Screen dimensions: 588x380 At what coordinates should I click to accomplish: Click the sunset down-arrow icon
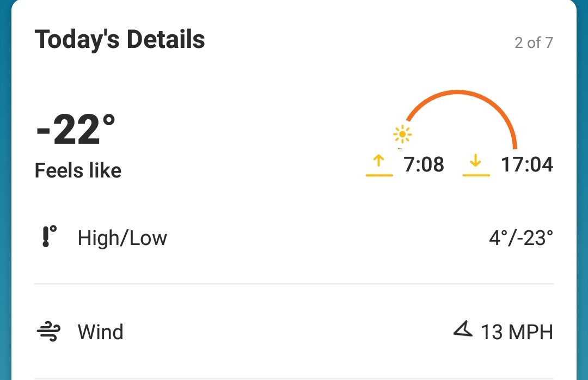[x=476, y=162]
